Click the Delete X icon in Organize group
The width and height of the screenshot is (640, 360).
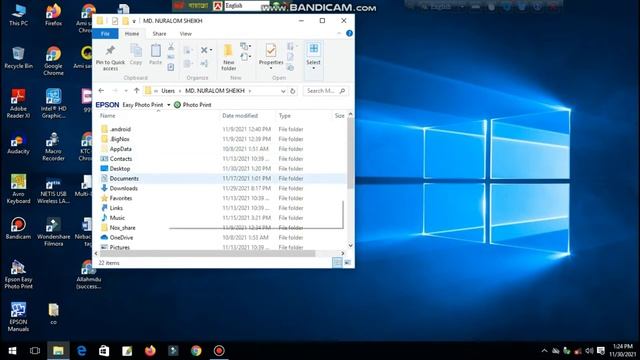pyautogui.click(x=204, y=50)
